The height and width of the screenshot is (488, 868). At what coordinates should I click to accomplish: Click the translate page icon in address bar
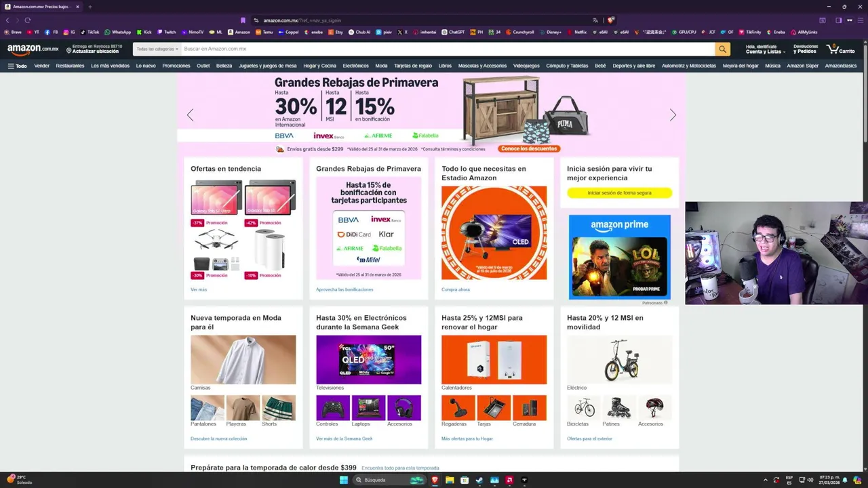[x=595, y=20]
